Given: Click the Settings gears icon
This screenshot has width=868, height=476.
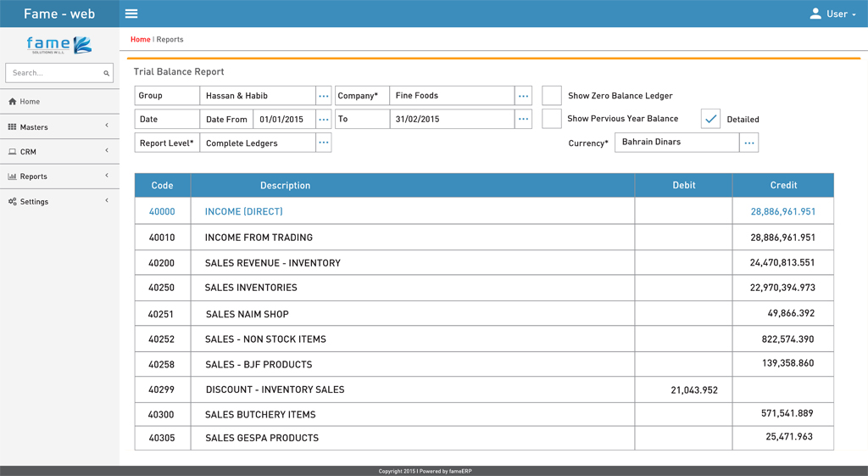Looking at the screenshot, I should (12, 201).
